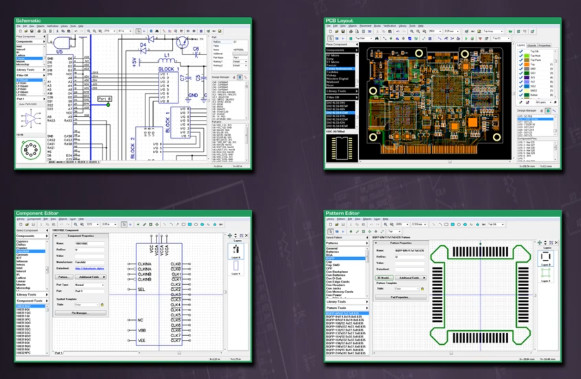Toggle the orange Top layer checkbox
581x379 pixels.
[x=521, y=64]
